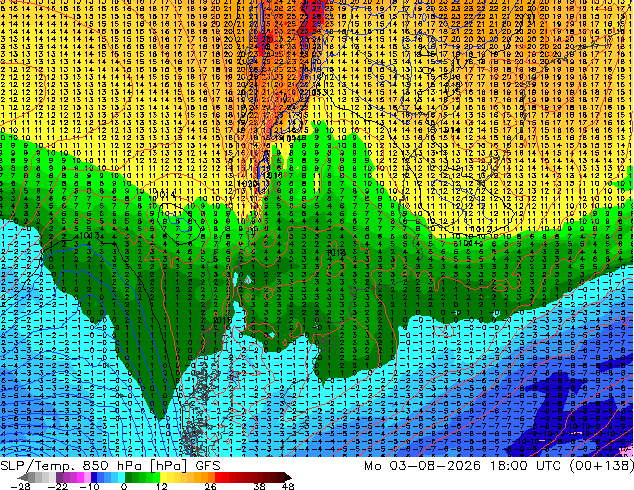Click the 38 legend scale label
Screen dimensions: 634x490
pos(260,486)
